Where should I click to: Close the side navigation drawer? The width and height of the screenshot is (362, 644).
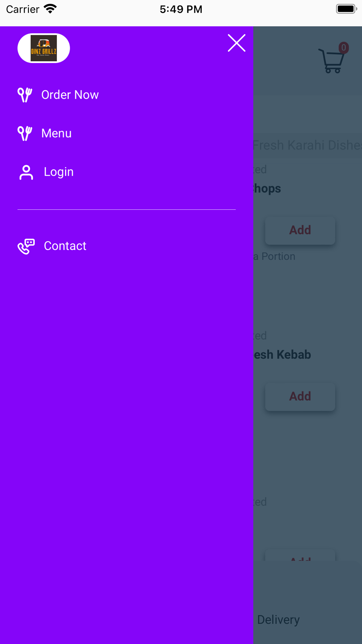[x=236, y=43]
